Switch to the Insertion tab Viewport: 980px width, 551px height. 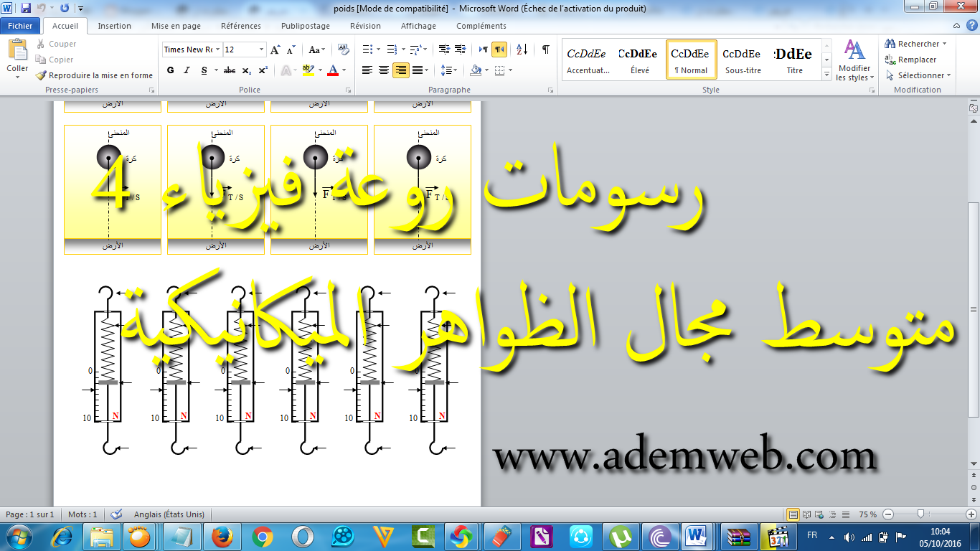pyautogui.click(x=115, y=26)
